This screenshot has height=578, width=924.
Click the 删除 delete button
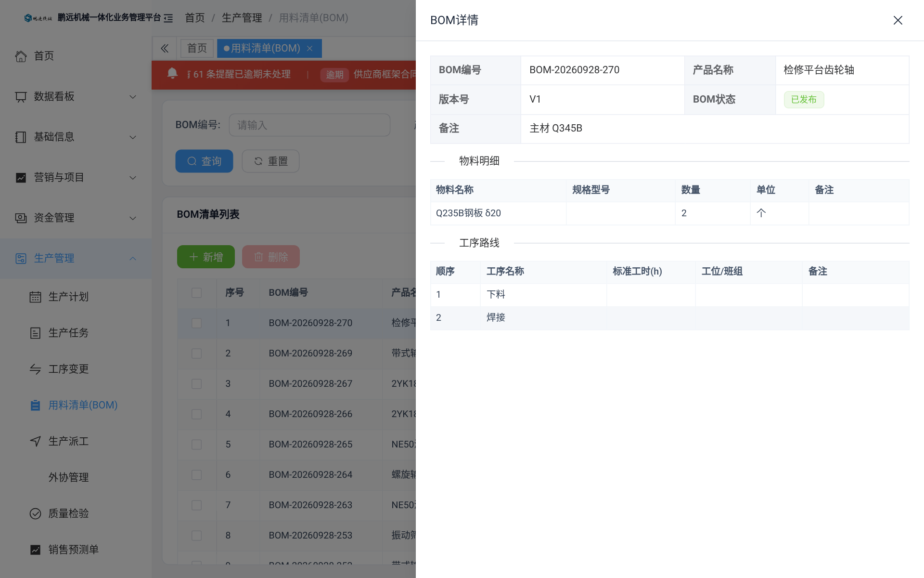coord(271,257)
